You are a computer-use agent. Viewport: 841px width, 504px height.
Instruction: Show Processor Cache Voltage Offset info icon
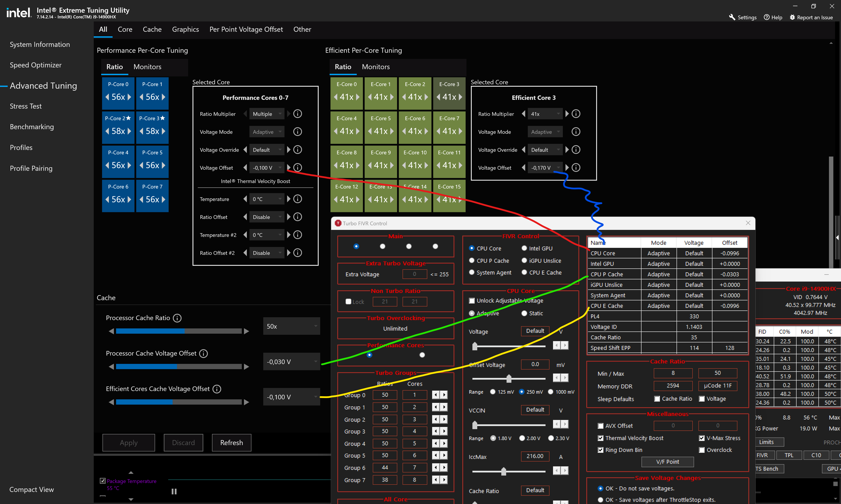203,354
